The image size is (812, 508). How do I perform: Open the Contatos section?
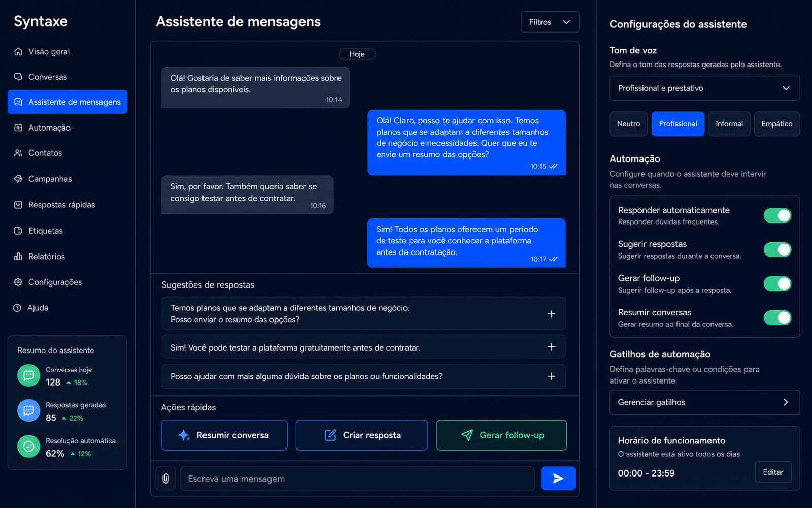pyautogui.click(x=67, y=153)
